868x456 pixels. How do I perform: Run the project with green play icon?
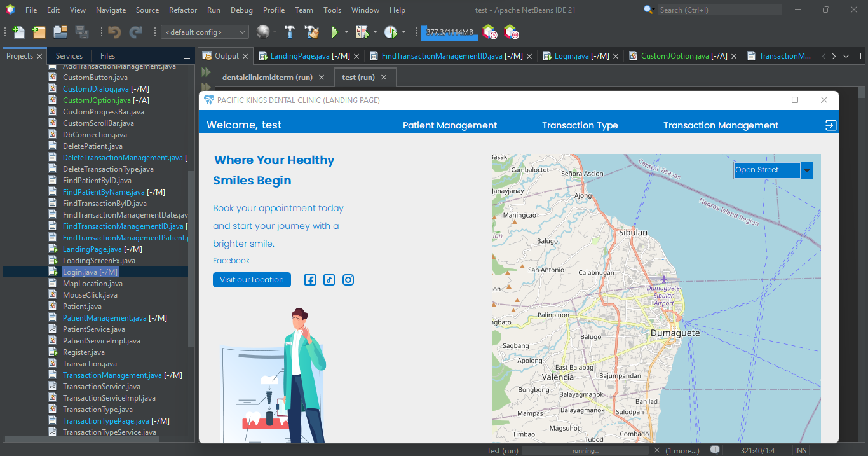tap(335, 32)
